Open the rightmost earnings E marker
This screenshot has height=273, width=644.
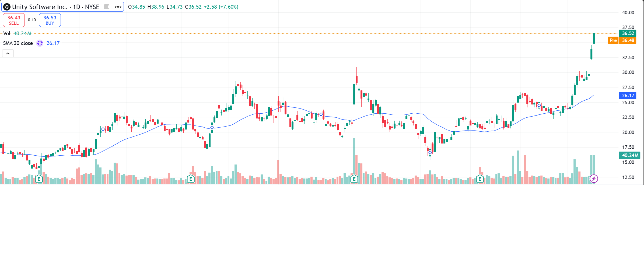480,179
